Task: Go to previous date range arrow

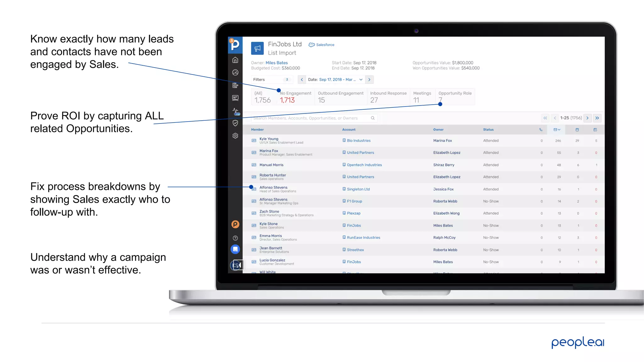Action: click(x=302, y=80)
